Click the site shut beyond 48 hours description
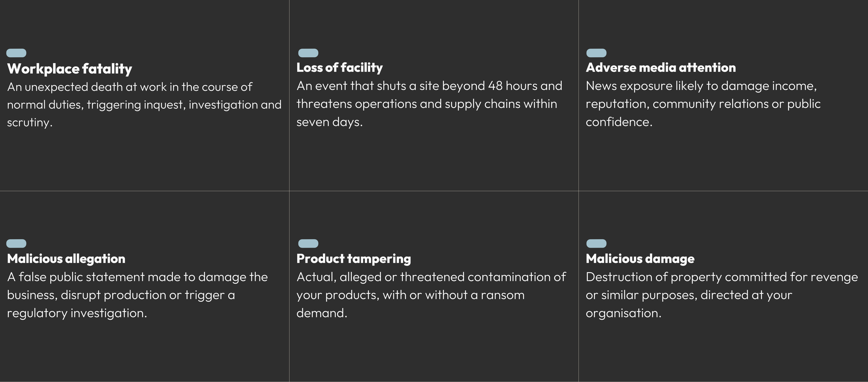The height and width of the screenshot is (382, 868). 429,104
